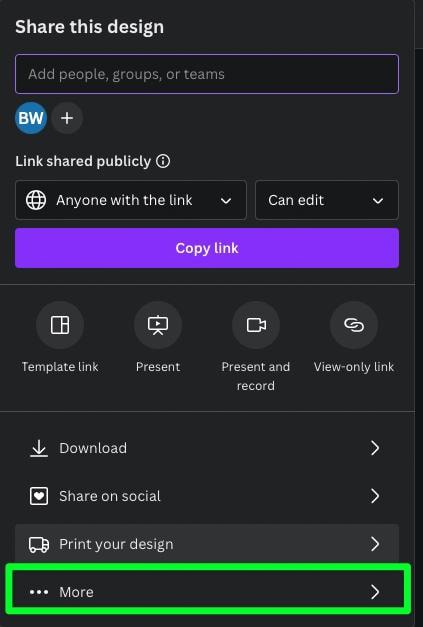Viewport: 423px width, 627px height.
Task: Expand the Share on social chevron
Action: coord(375,496)
